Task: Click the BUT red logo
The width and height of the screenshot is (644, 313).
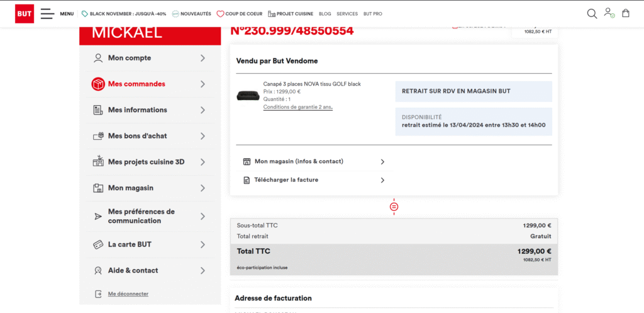Action: click(25, 13)
